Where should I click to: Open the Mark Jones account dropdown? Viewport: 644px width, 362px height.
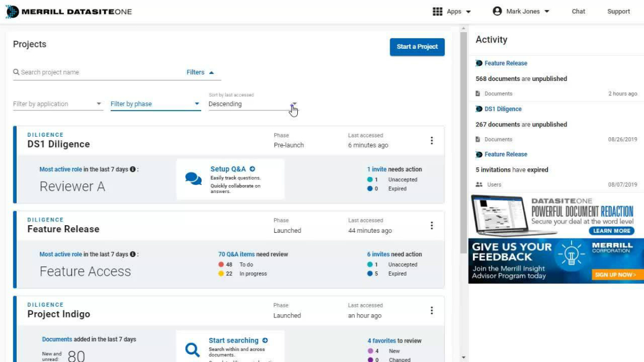click(547, 12)
